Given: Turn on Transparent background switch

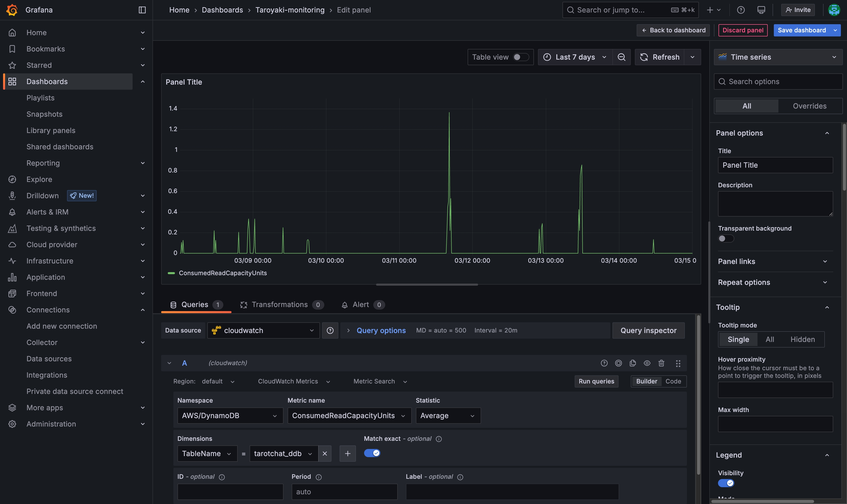Looking at the screenshot, I should coord(725,238).
